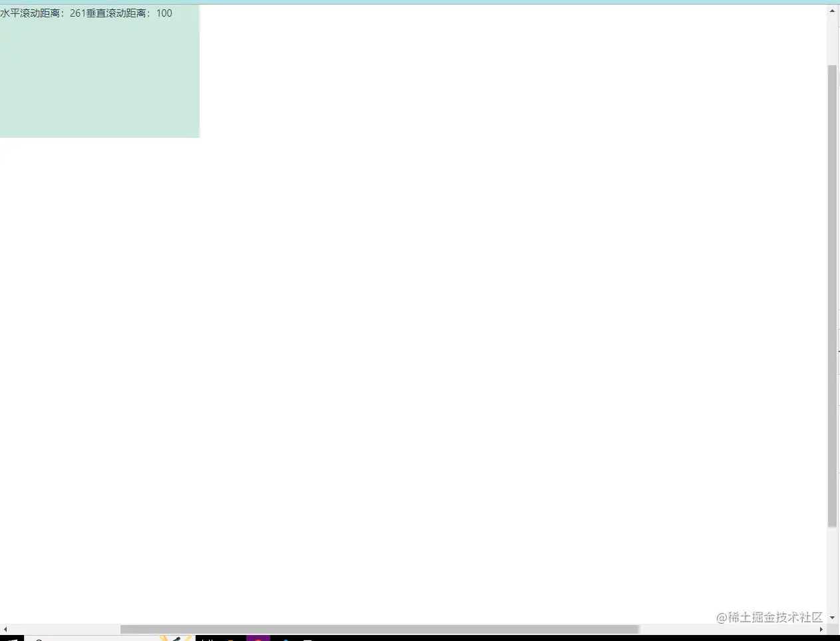
Task: Click the horizontal scrollbar thumb
Action: 379,629
